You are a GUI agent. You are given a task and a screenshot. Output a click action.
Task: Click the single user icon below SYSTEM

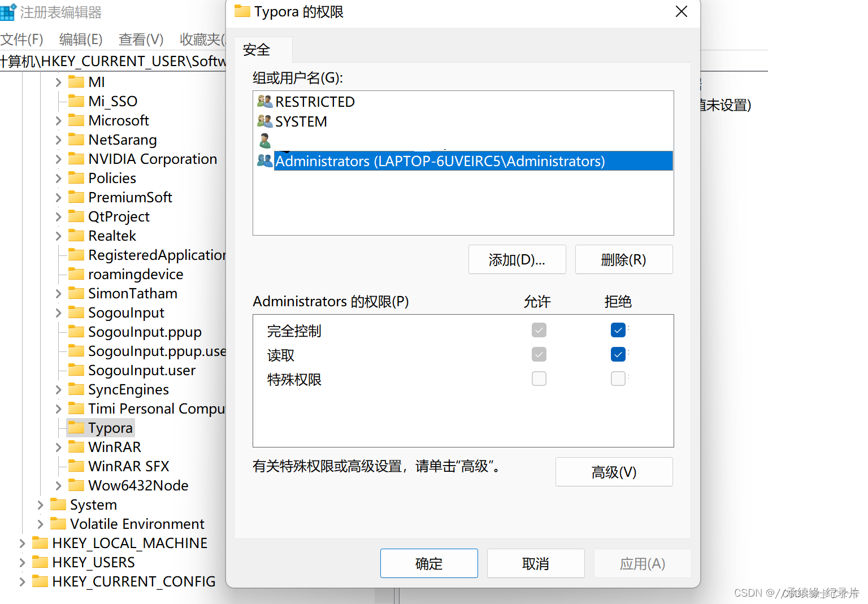point(264,141)
